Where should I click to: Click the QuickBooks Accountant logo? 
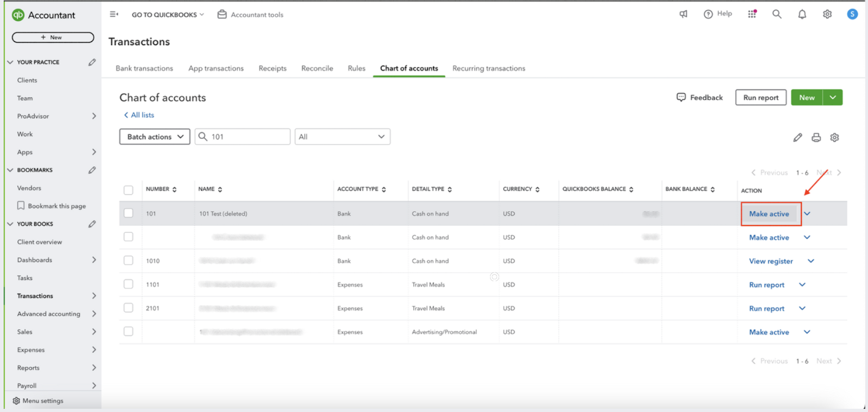point(43,15)
